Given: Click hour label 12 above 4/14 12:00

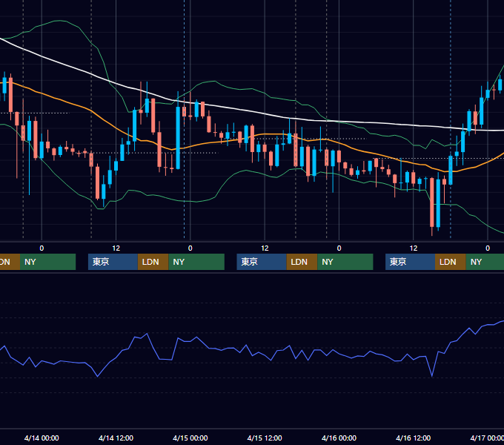Looking at the screenshot, I should (116, 248).
